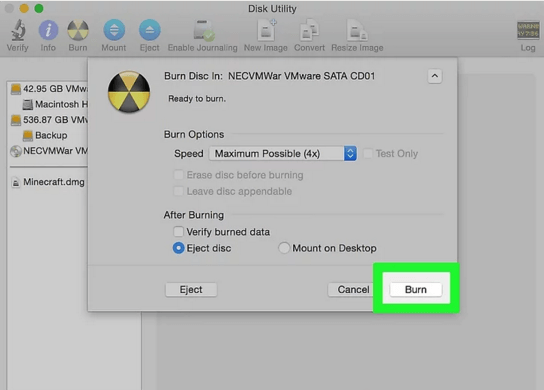This screenshot has width=544, height=390.
Task: Click the yellow minimize window button
Action: (x=24, y=8)
